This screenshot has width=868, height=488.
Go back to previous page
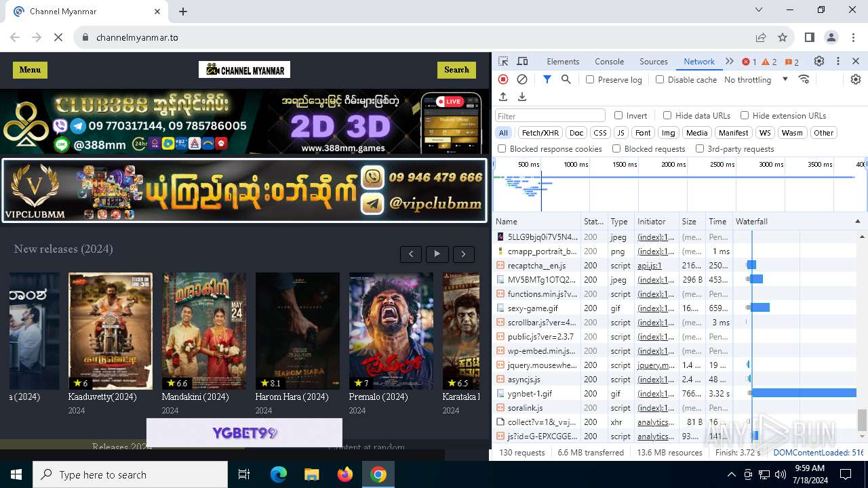(x=15, y=37)
